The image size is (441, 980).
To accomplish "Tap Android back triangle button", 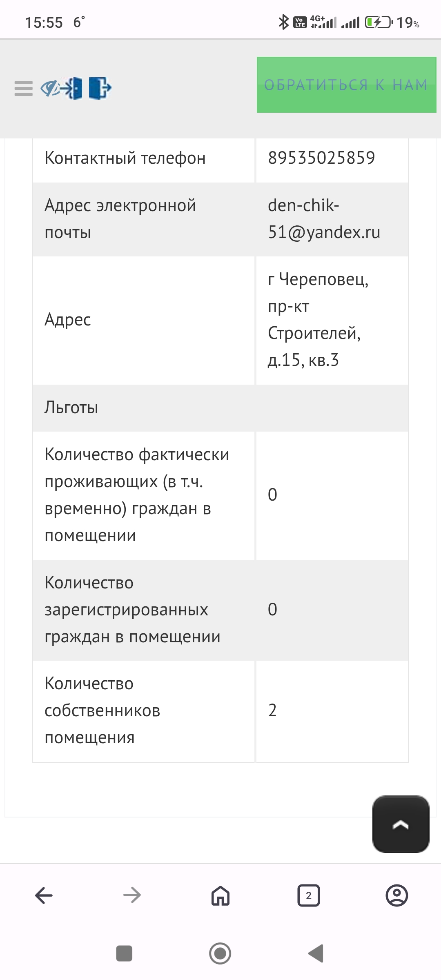I will coord(316,953).
